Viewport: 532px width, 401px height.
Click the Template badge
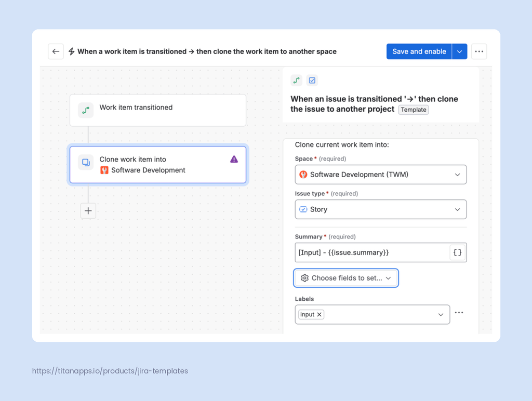(413, 110)
